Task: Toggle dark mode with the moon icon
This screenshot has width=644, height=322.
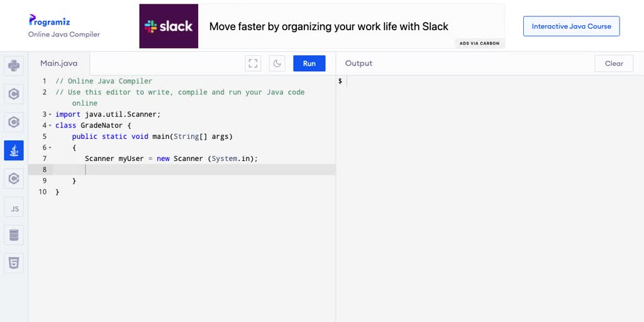Action: tap(277, 64)
